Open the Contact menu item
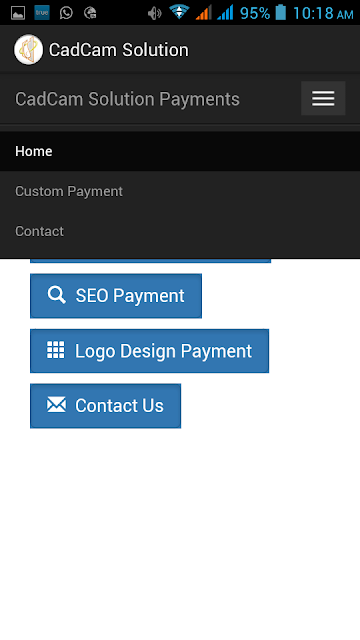 (180, 231)
